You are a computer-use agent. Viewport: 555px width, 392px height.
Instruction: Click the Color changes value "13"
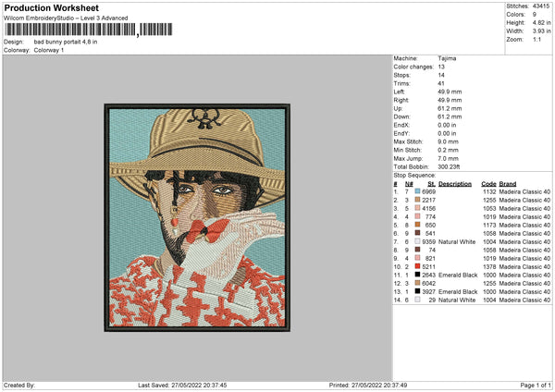point(441,67)
